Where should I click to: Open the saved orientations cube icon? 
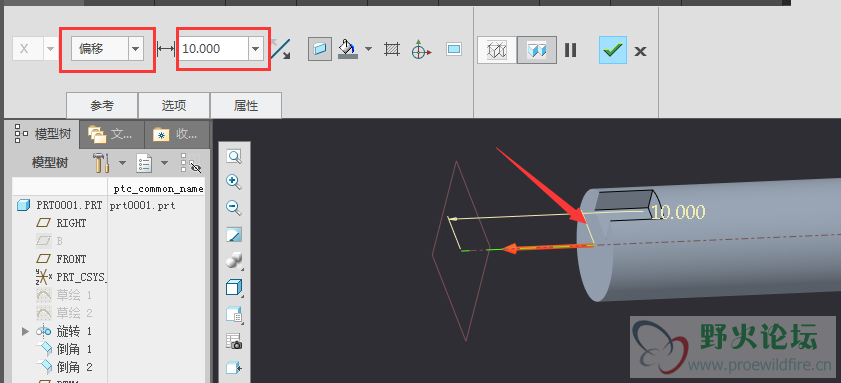tap(234, 288)
